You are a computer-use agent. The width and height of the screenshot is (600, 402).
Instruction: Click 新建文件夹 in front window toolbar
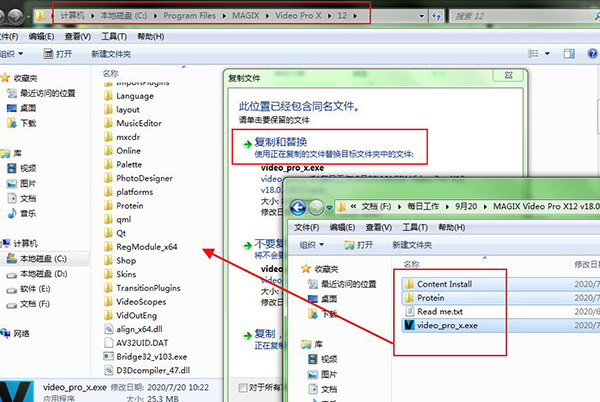[412, 245]
